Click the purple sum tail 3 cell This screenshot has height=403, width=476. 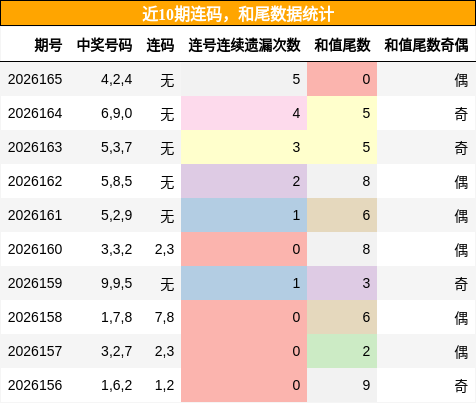[x=342, y=283]
